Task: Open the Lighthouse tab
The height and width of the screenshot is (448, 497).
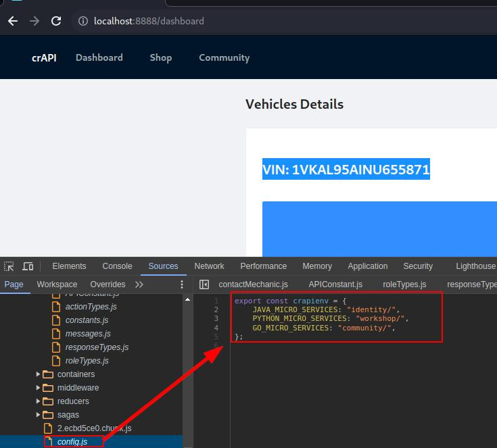Action: coord(475,266)
